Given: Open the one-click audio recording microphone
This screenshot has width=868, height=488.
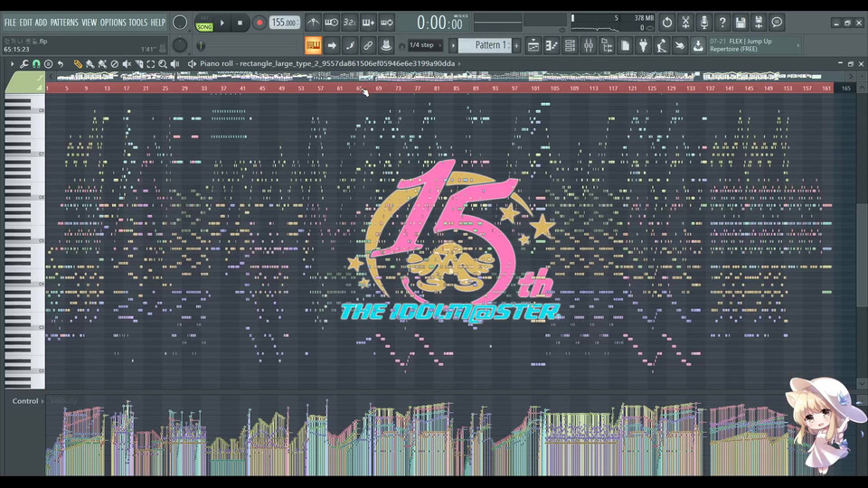Looking at the screenshot, I should coord(703,23).
